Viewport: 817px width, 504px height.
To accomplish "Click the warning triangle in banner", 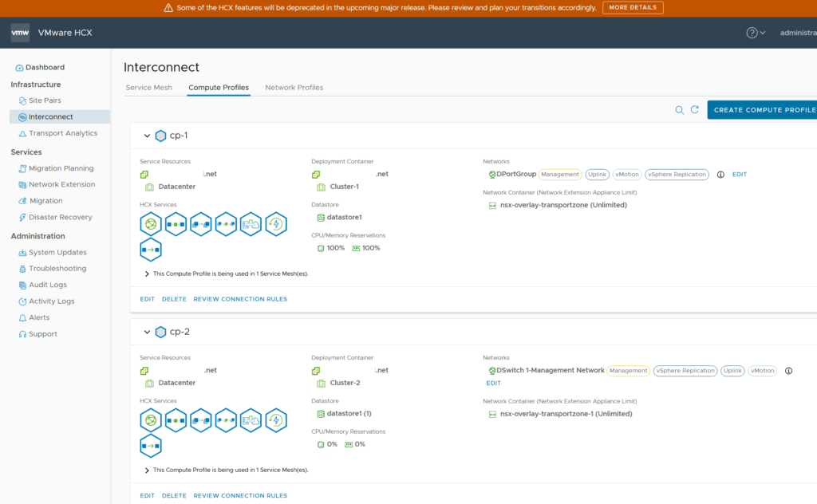I will [168, 8].
